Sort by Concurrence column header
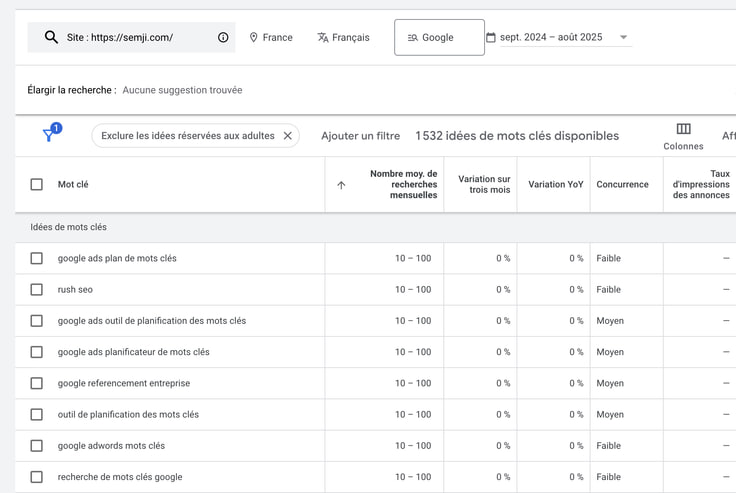736x493 pixels. (622, 184)
